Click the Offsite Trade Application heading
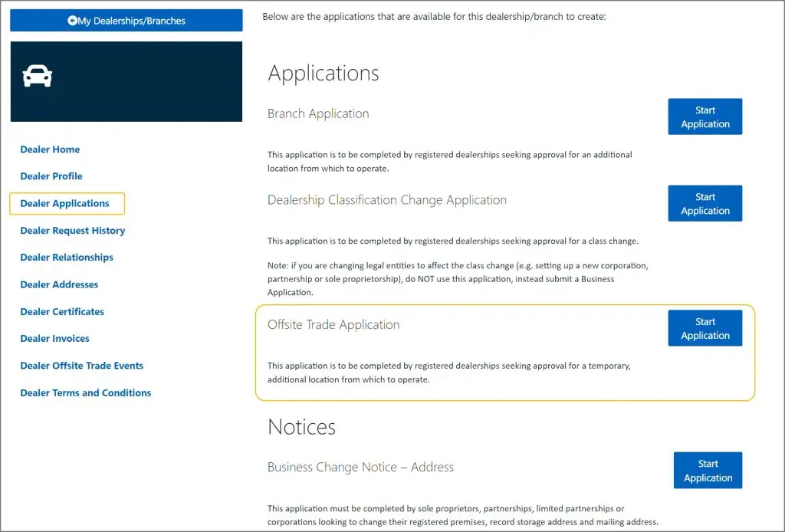 pyautogui.click(x=333, y=325)
